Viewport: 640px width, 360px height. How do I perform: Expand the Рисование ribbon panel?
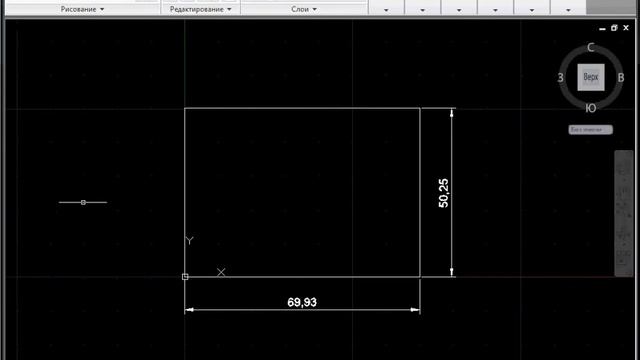82,9
